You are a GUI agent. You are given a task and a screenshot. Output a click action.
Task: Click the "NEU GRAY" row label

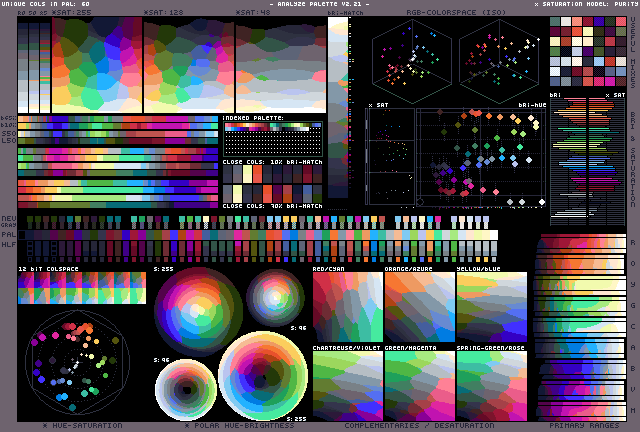click(9, 221)
